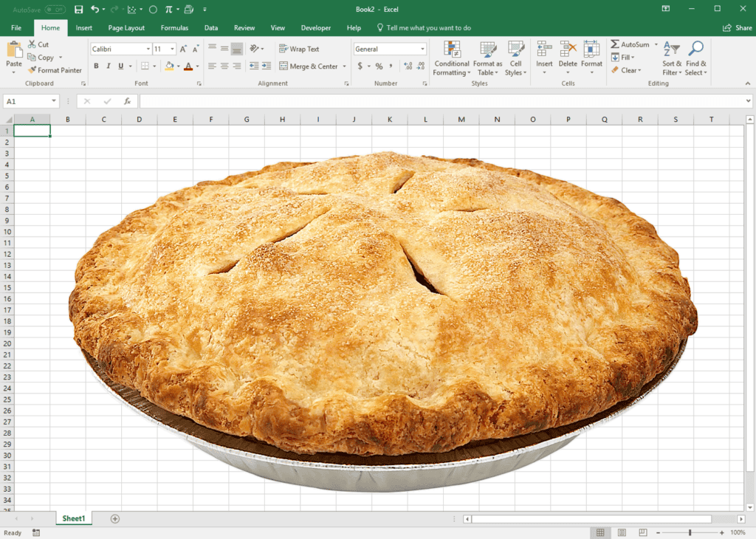Select the Sheet1 worksheet tab
Screen dimensions: 756x539
[x=73, y=518]
